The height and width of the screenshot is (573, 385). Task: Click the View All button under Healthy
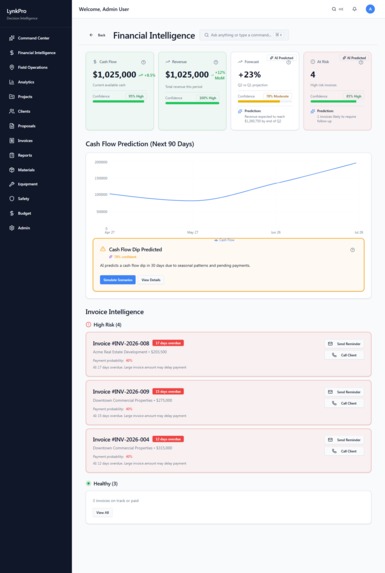102,513
